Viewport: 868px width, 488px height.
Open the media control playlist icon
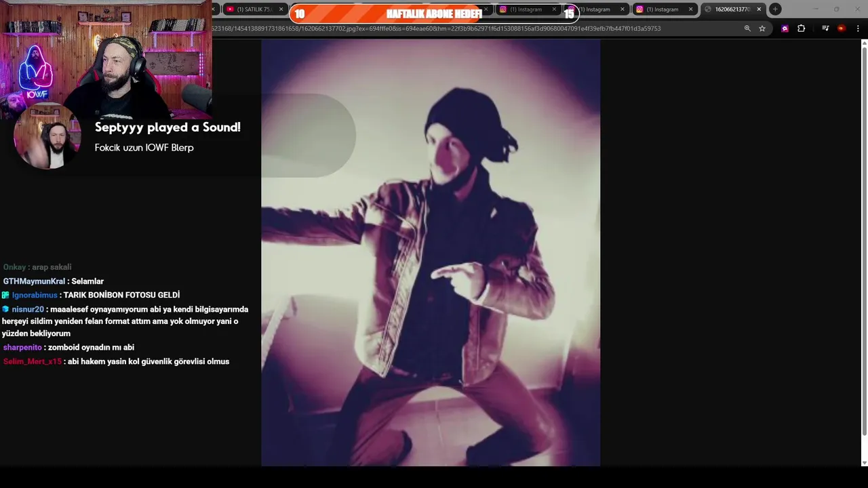[825, 28]
